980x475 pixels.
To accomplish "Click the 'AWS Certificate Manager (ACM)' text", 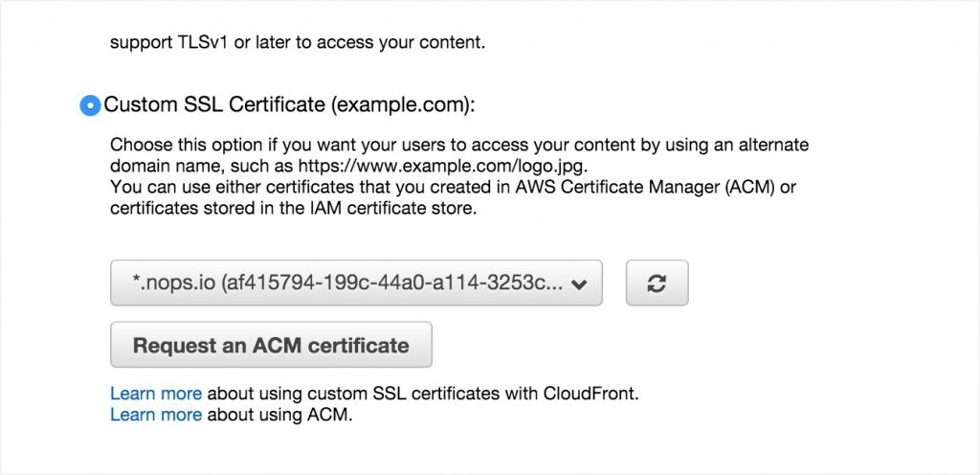I will (x=654, y=188).
